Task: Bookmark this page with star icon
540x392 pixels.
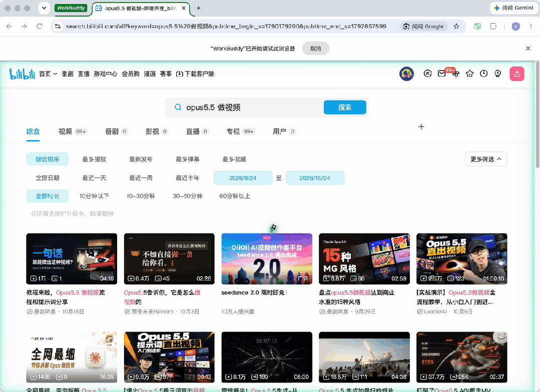Action: (456, 26)
